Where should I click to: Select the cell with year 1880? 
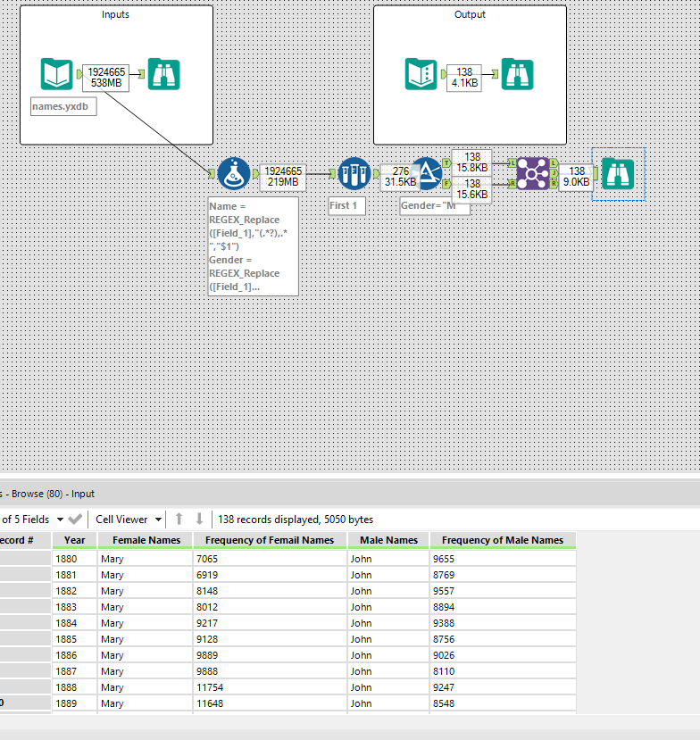pos(75,559)
